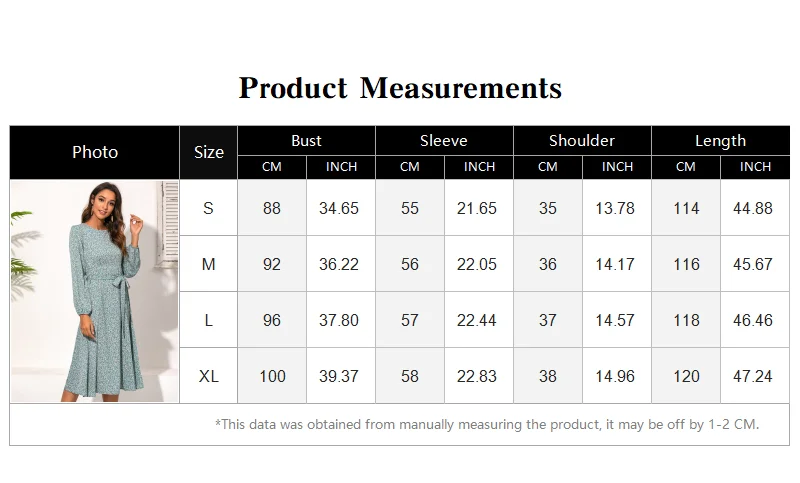Viewport: 800px width, 483px height.
Task: Select the Shoulder header cell
Action: click(x=582, y=140)
